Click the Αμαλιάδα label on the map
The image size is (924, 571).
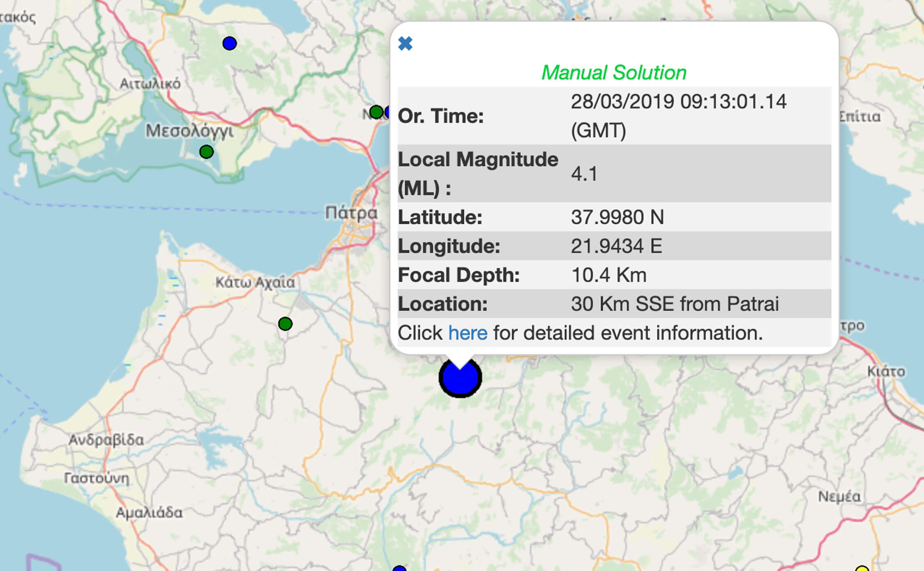point(149,513)
